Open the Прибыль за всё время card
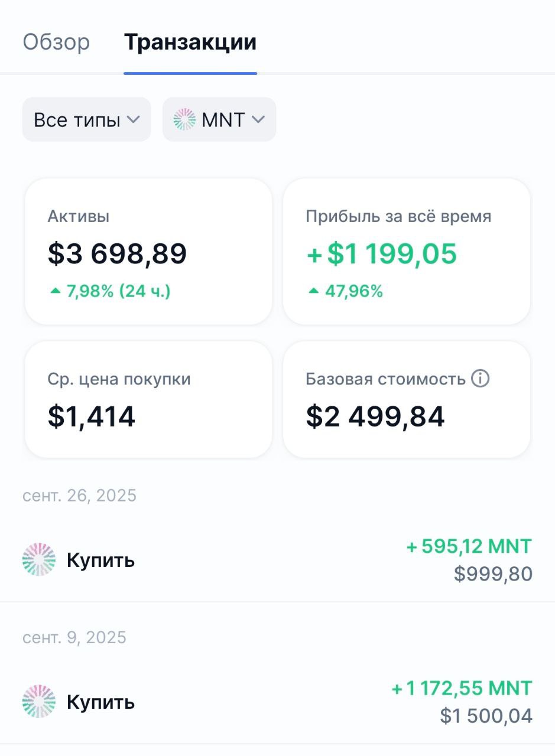The height and width of the screenshot is (756, 555). point(407,252)
